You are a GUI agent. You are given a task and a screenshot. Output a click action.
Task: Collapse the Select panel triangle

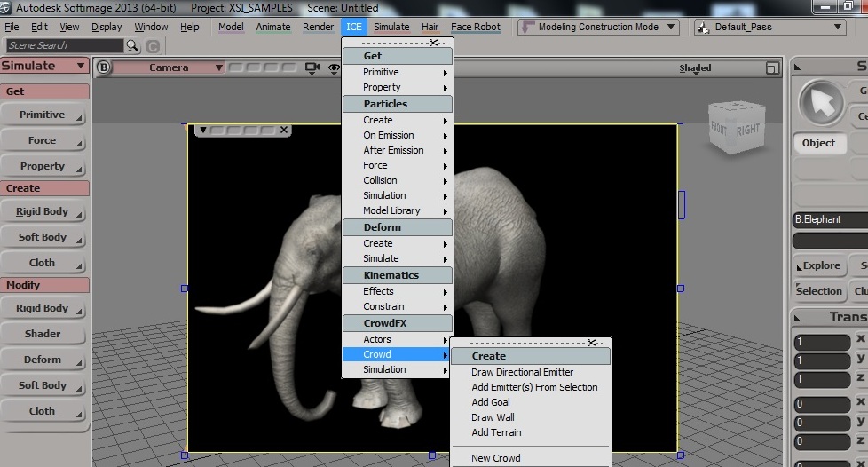(797, 67)
